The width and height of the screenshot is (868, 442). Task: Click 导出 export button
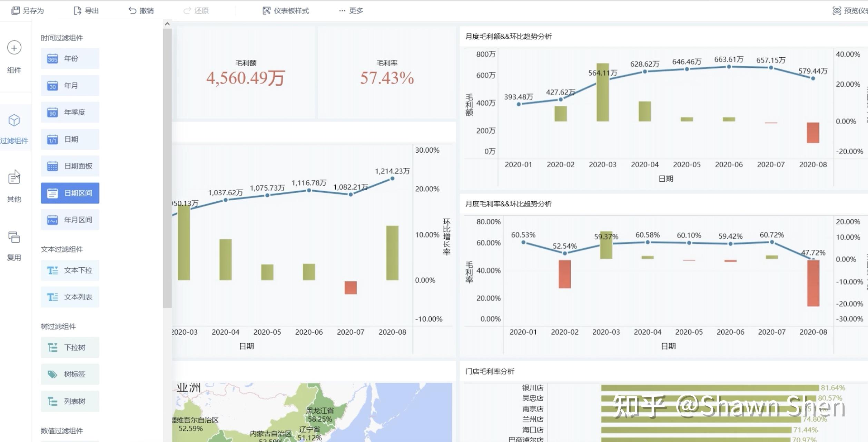[86, 11]
